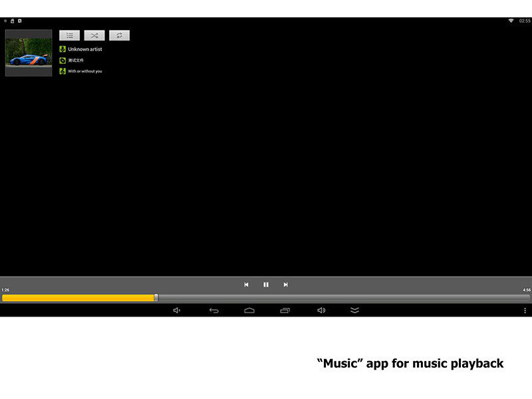Skip to the previous track
This screenshot has width=532, height=399.
[x=246, y=285]
